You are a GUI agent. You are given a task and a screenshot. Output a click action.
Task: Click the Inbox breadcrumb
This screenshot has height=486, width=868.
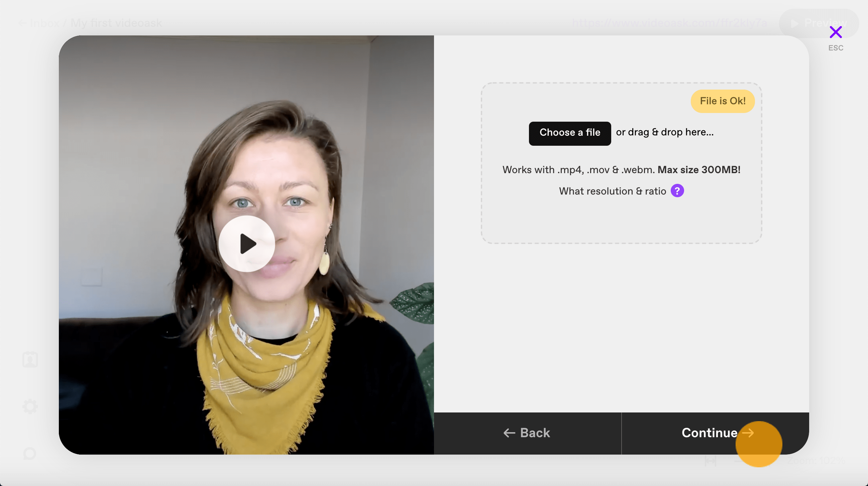[45, 23]
